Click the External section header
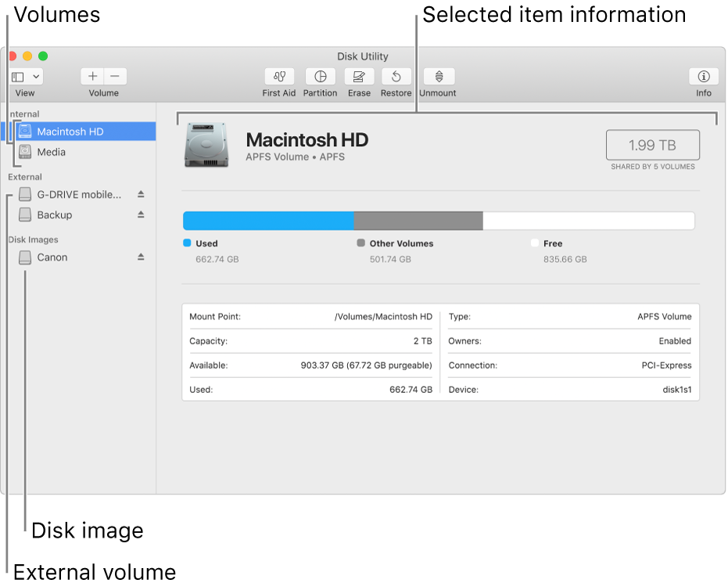728x583 pixels. pyautogui.click(x=24, y=177)
